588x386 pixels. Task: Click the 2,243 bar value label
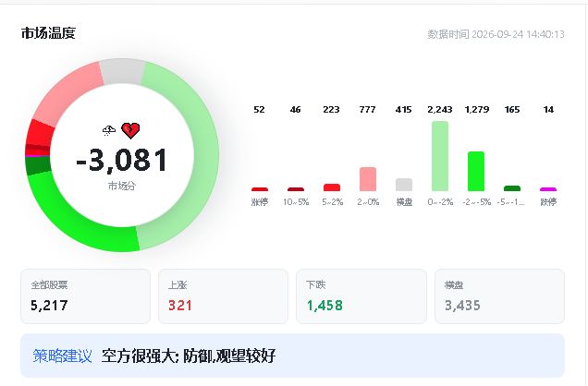click(x=440, y=110)
